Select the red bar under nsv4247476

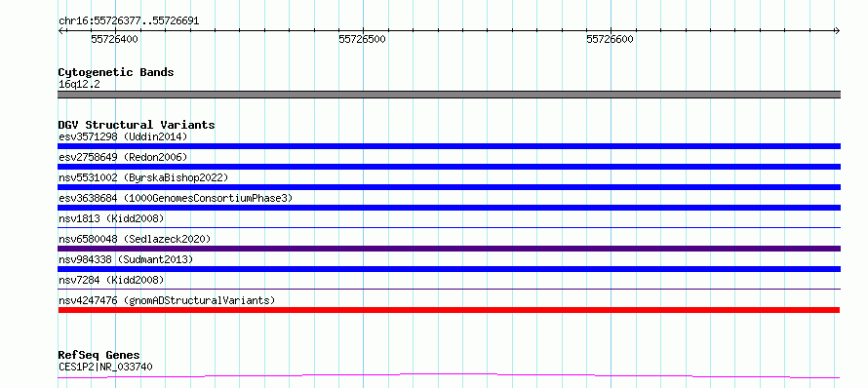click(x=449, y=310)
